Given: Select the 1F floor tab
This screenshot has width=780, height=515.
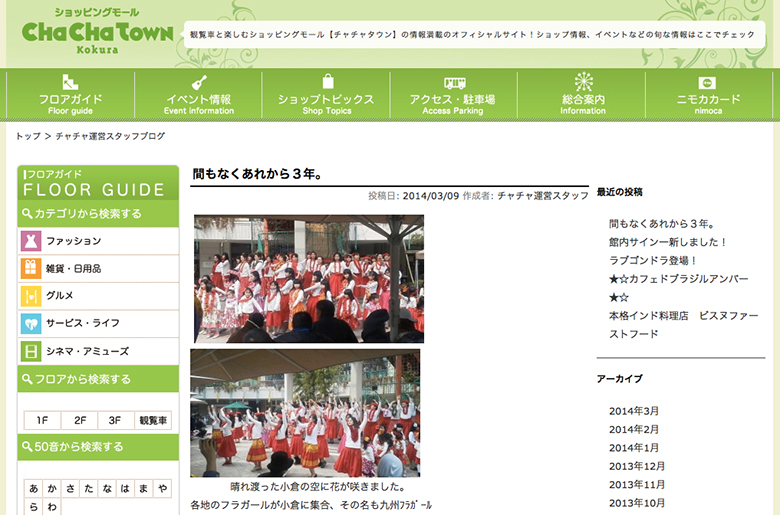Looking at the screenshot, I should (42, 421).
